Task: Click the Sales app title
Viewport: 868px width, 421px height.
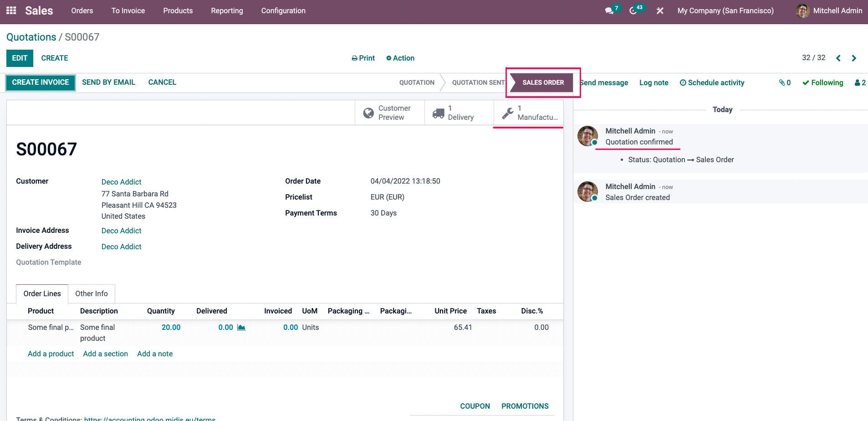Action: coord(39,10)
